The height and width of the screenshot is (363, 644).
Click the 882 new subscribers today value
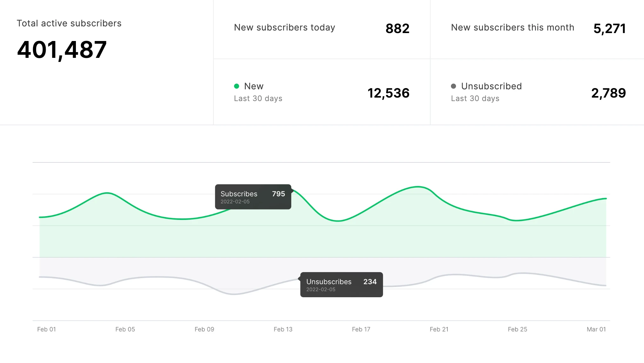click(397, 29)
